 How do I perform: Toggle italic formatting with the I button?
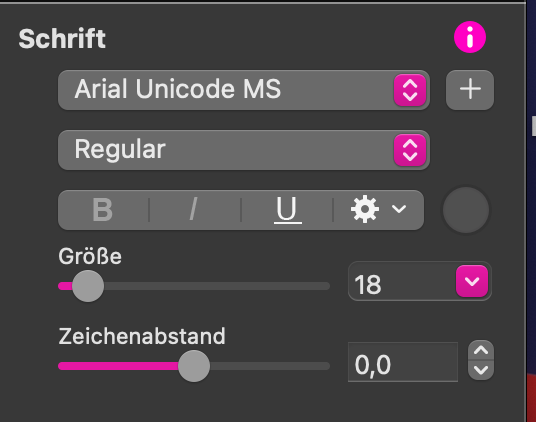pos(194,210)
